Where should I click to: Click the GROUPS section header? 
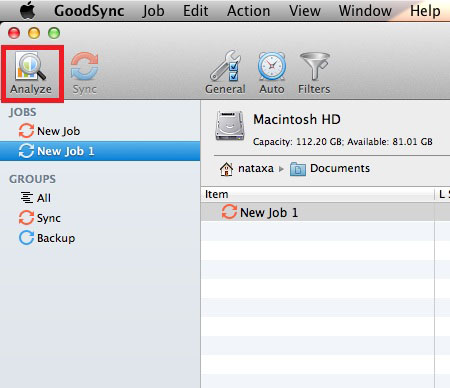(x=32, y=179)
